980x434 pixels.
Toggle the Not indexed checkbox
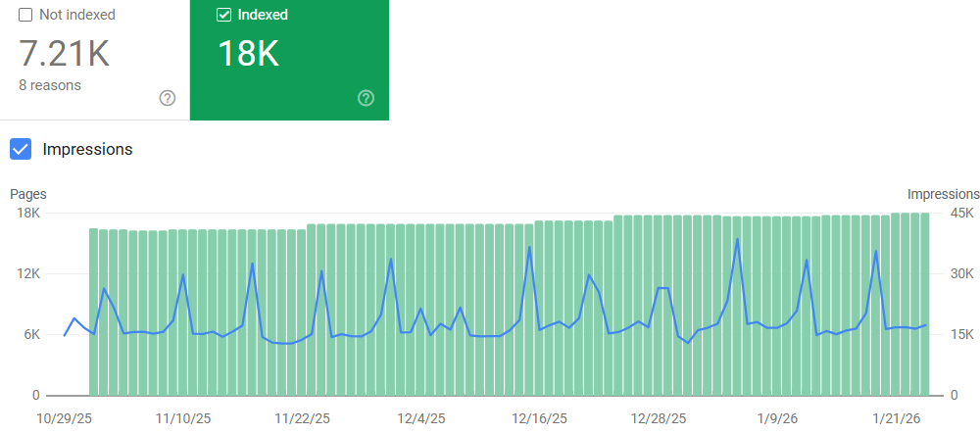click(x=25, y=15)
